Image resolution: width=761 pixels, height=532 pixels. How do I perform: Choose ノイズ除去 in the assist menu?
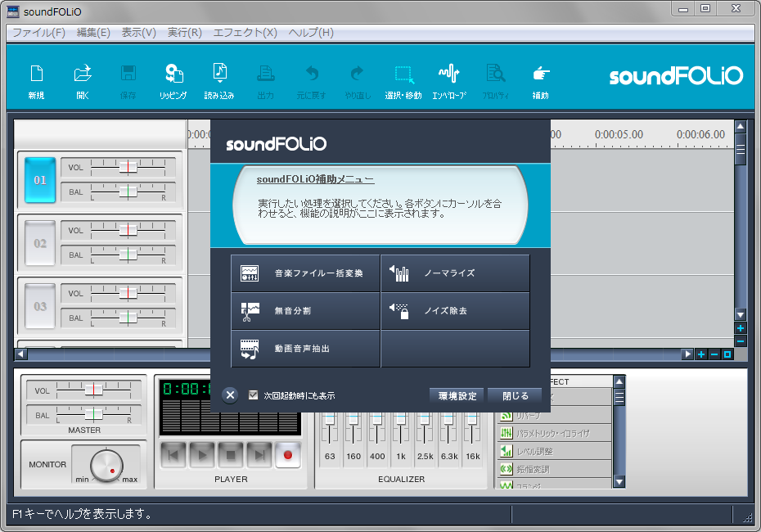pos(455,311)
